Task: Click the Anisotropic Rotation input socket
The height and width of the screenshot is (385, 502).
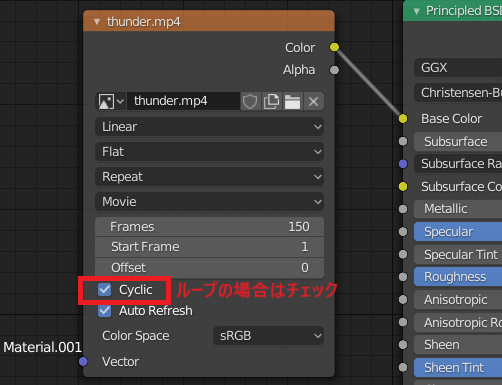Action: (403, 322)
